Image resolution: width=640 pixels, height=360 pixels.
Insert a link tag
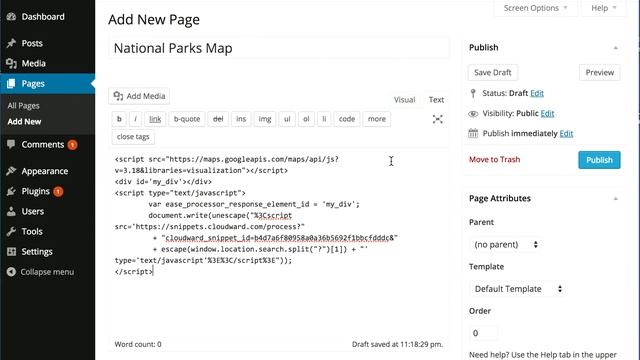[155, 119]
